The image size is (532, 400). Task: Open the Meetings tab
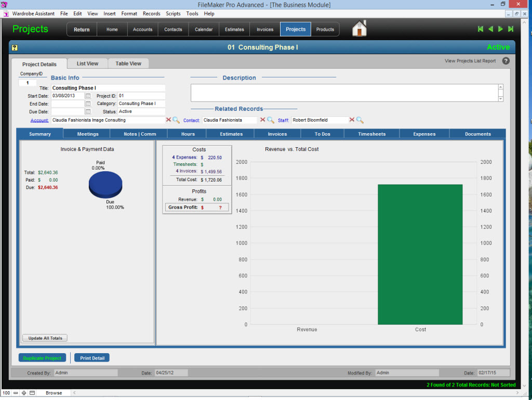tap(87, 134)
